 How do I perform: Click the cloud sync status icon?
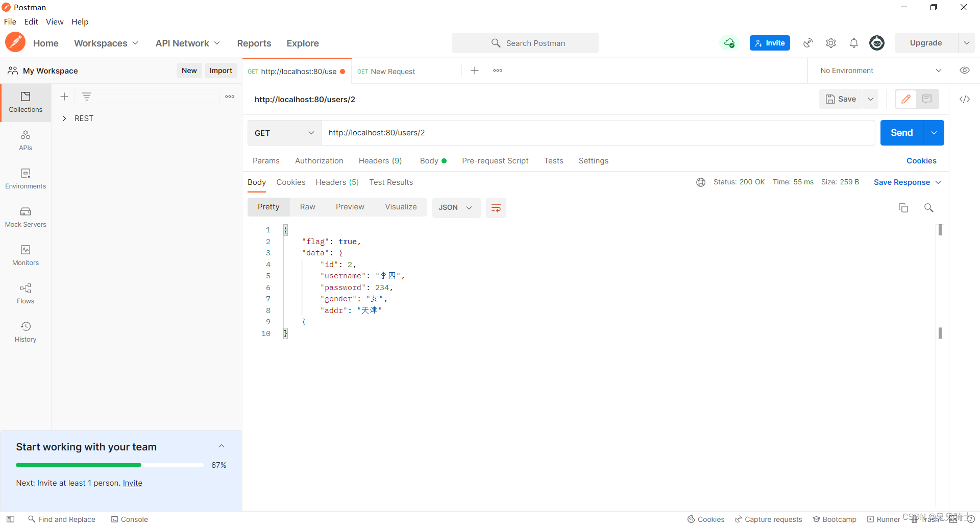coord(729,43)
